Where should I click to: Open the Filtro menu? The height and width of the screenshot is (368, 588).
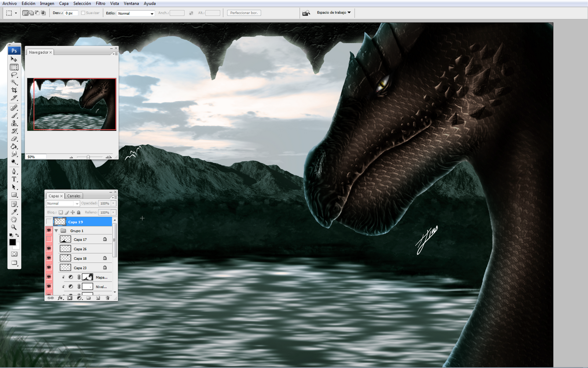[x=101, y=3]
